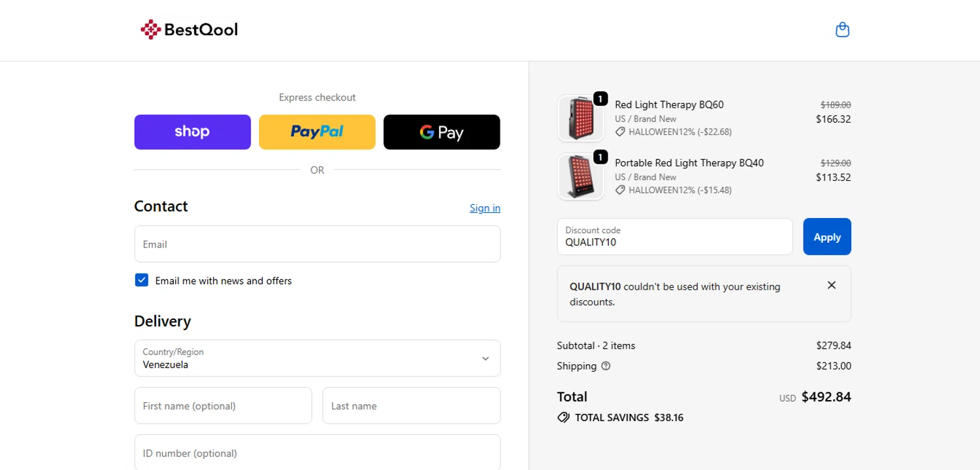The image size is (980, 470).
Task: Click the Shipping cost $213.00
Action: 834,366
